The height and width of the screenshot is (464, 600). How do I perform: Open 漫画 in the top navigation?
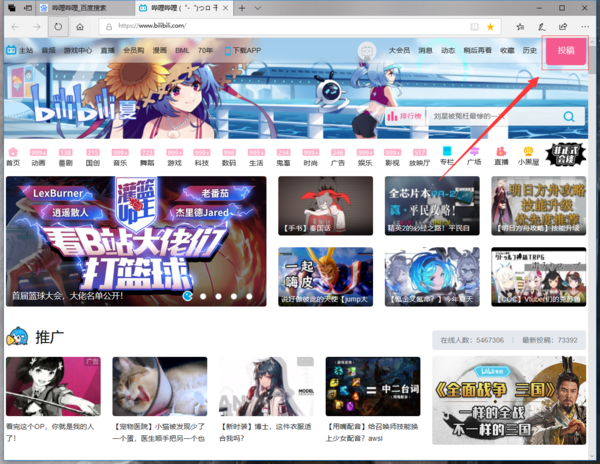click(x=160, y=50)
